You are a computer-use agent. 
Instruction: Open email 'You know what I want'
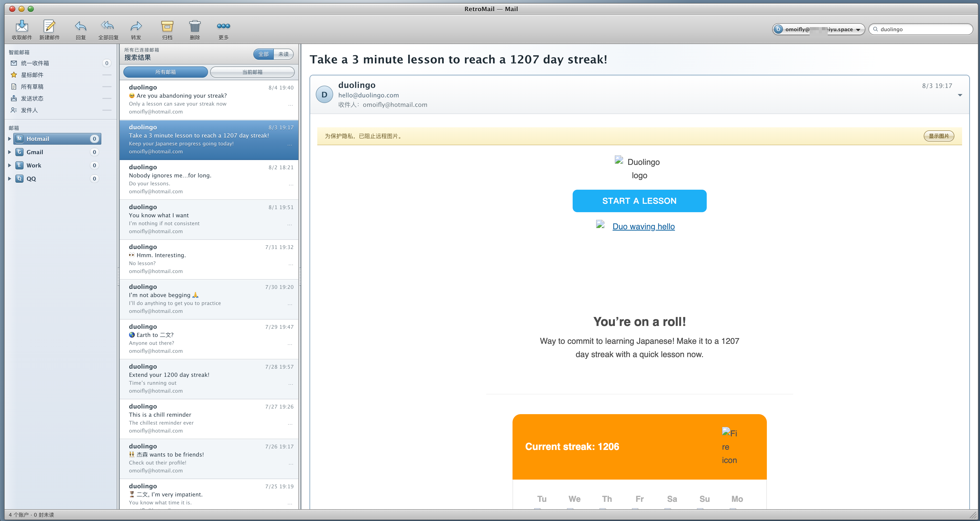[x=209, y=219]
